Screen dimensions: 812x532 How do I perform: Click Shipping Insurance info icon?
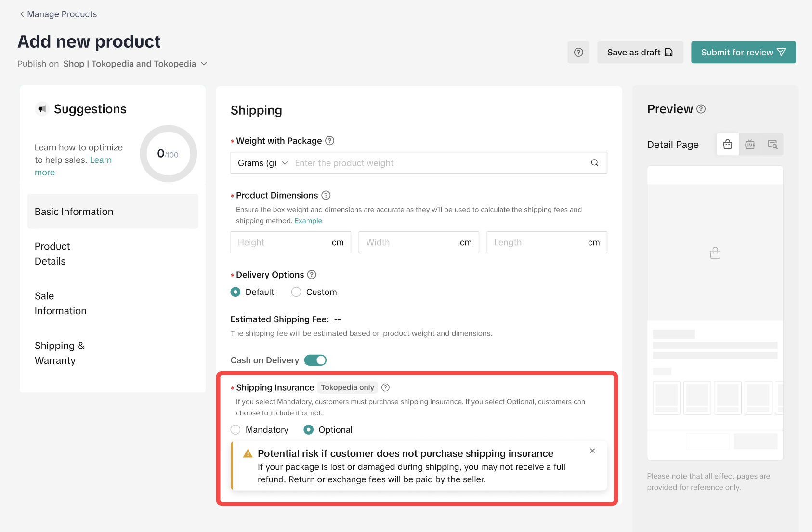pos(385,387)
